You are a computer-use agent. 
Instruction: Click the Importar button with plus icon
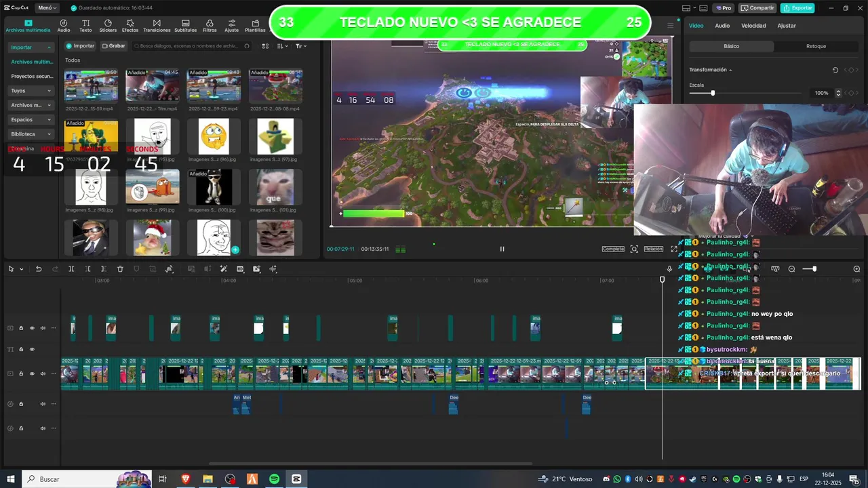[x=80, y=46]
